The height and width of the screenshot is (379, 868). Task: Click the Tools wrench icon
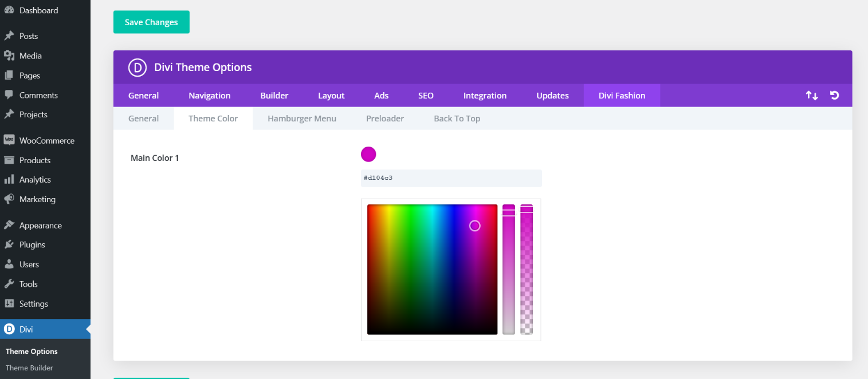pos(9,283)
